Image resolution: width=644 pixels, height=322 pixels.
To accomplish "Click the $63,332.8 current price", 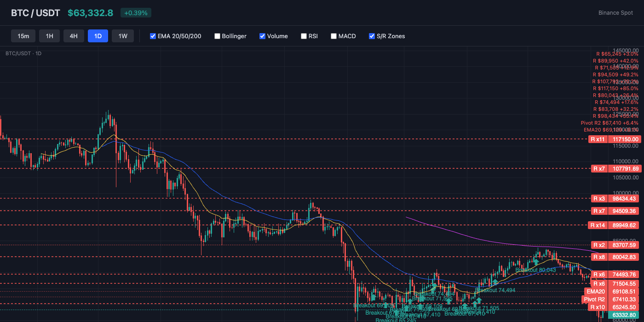I will (x=90, y=13).
